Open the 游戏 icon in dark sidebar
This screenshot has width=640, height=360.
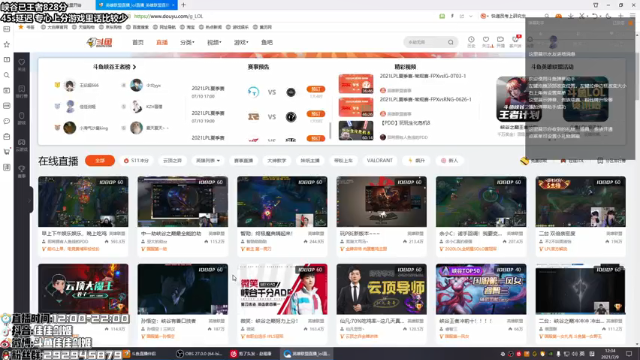(22, 118)
